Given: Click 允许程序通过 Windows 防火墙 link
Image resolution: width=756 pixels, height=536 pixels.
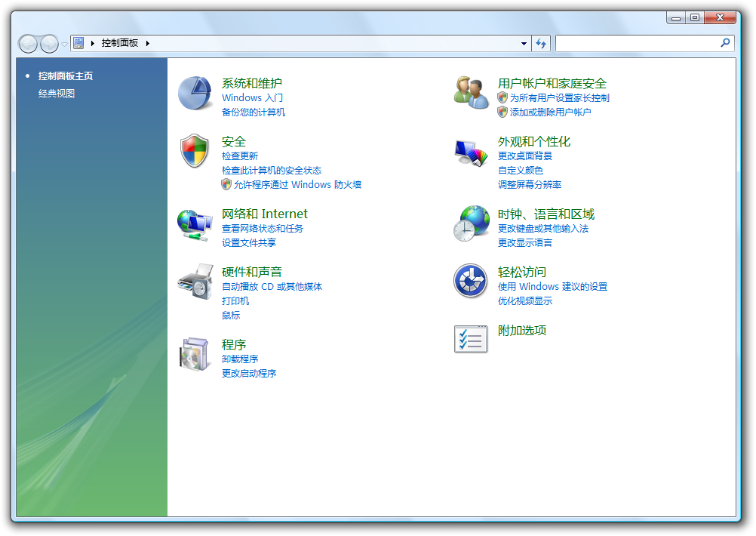Looking at the screenshot, I should [297, 184].
